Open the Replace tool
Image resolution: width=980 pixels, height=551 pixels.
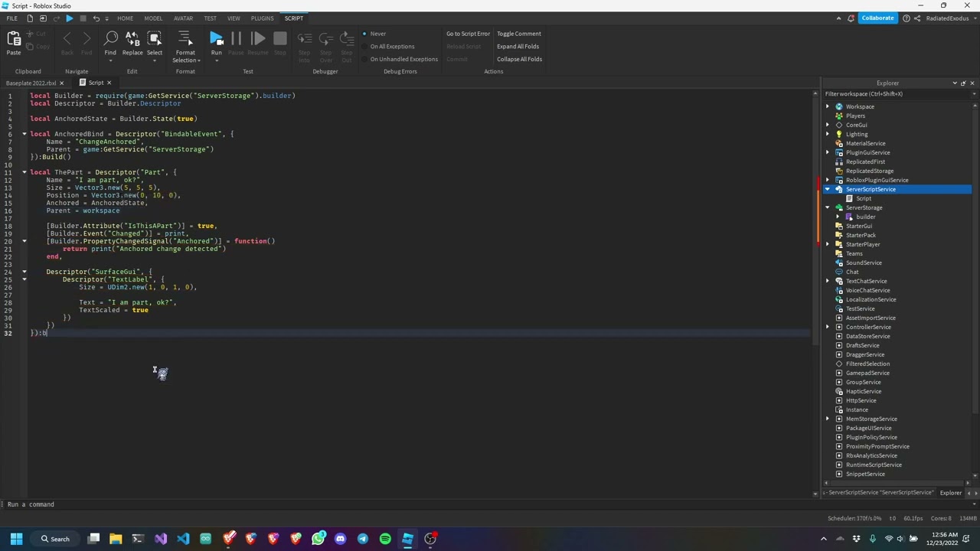tap(132, 38)
